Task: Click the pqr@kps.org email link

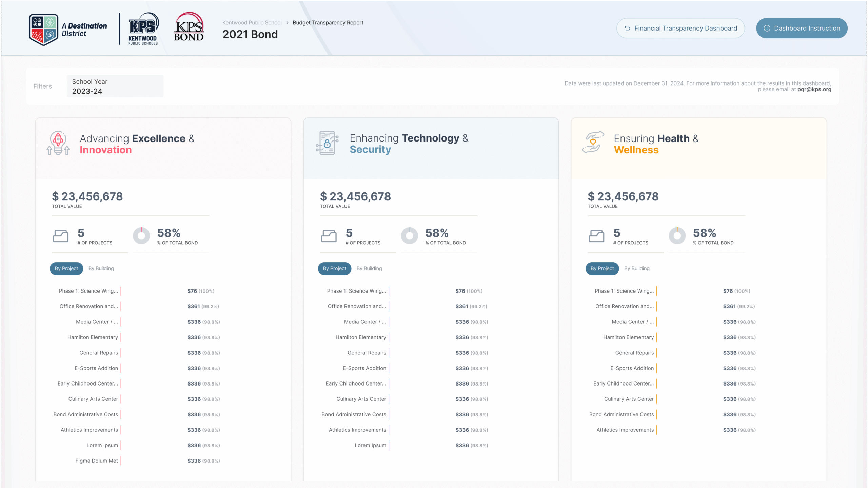Action: click(814, 90)
